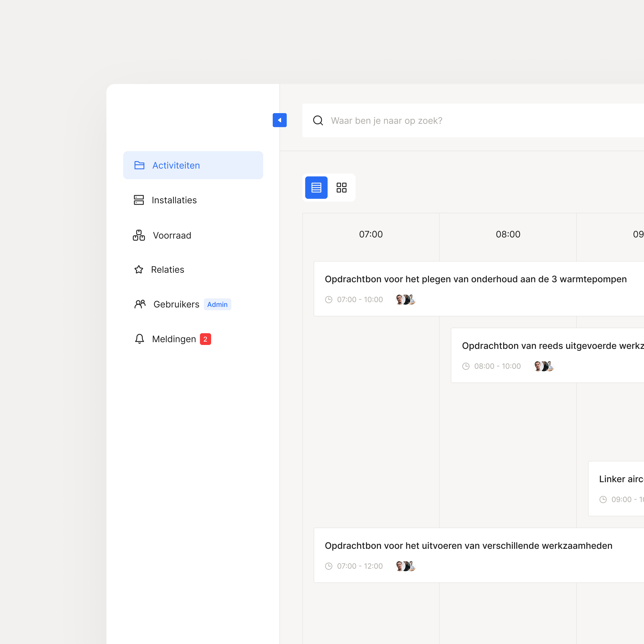Click the red notification count badge
Viewport: 644px width, 644px height.
(205, 339)
